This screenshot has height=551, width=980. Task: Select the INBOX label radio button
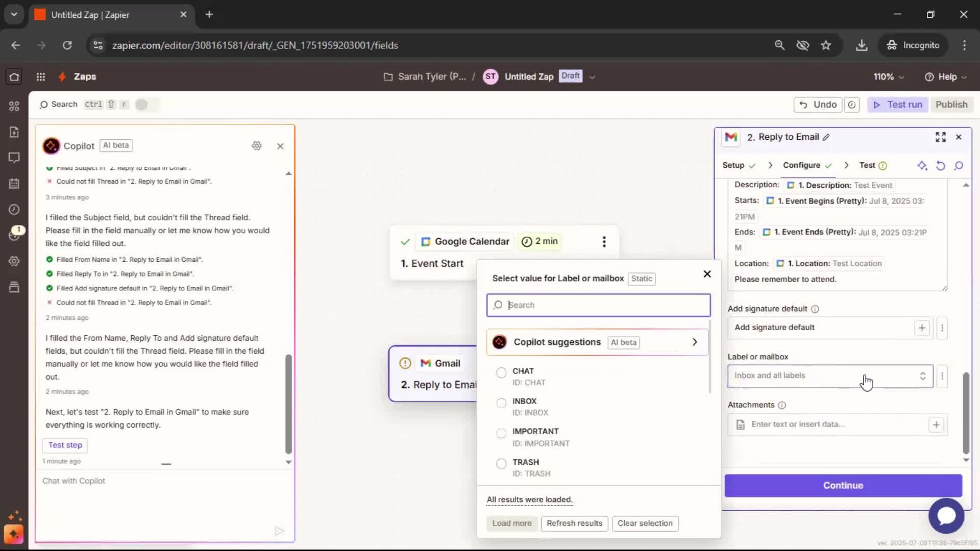click(501, 403)
